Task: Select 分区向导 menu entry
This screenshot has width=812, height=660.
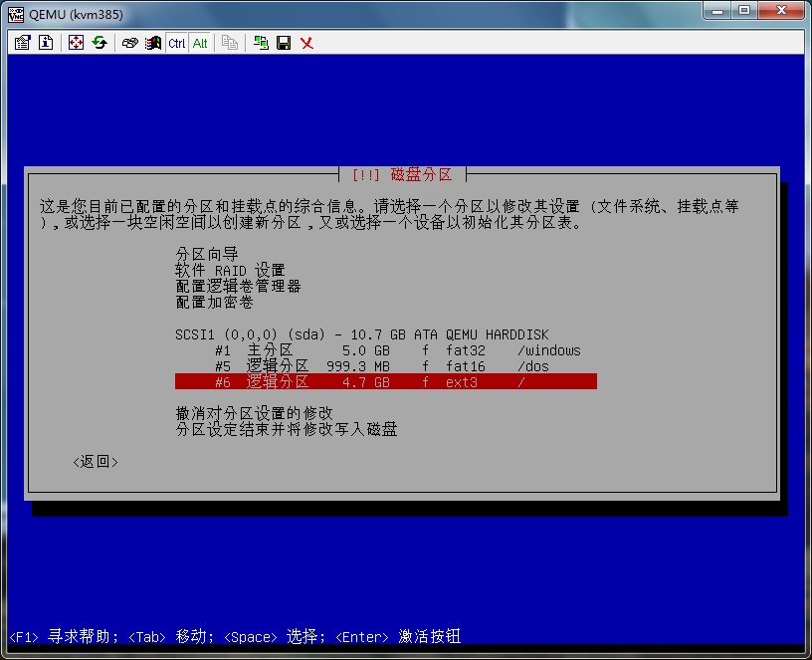Action: (x=207, y=255)
